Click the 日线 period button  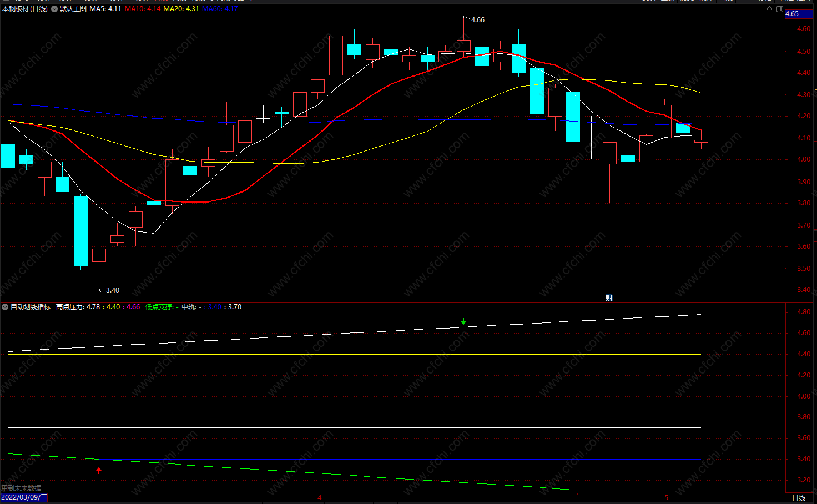(x=799, y=498)
